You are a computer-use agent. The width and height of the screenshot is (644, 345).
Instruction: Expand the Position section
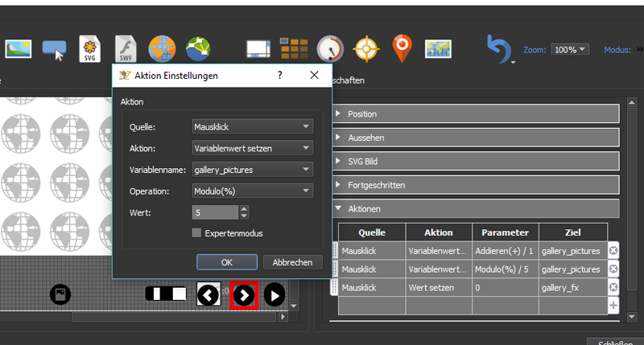pos(475,114)
